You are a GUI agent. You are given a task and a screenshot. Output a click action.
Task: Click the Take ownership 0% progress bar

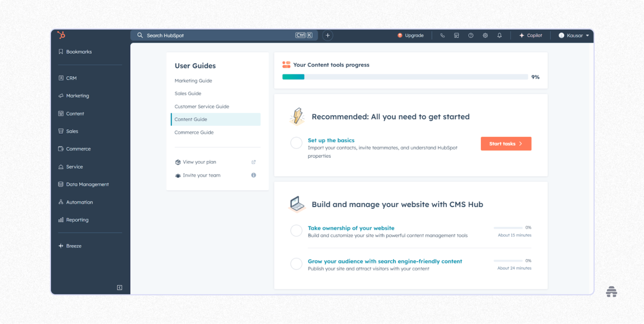click(508, 227)
